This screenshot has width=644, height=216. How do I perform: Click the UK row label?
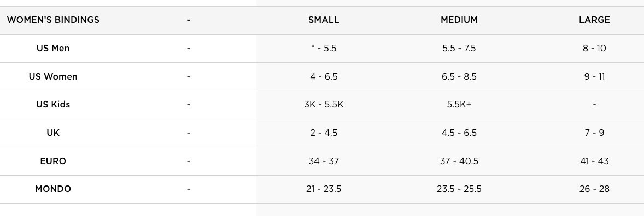pos(53,133)
